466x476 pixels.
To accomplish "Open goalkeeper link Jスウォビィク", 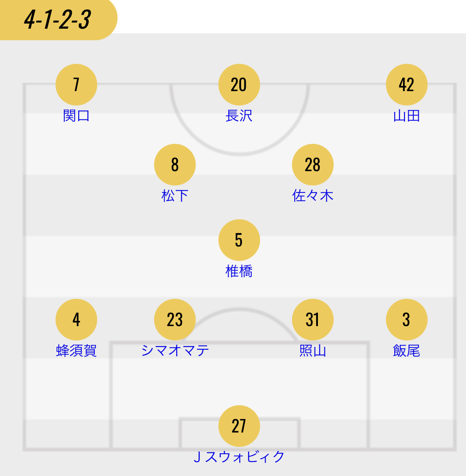I will pos(239,457).
